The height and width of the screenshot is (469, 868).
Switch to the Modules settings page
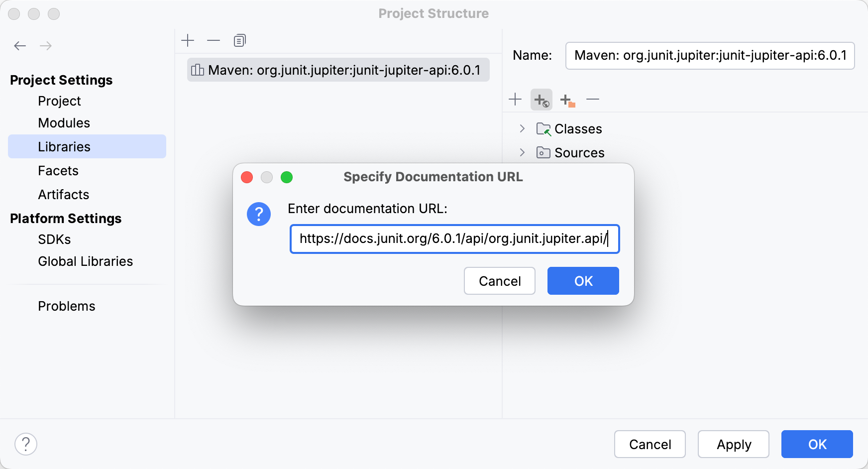[64, 122]
